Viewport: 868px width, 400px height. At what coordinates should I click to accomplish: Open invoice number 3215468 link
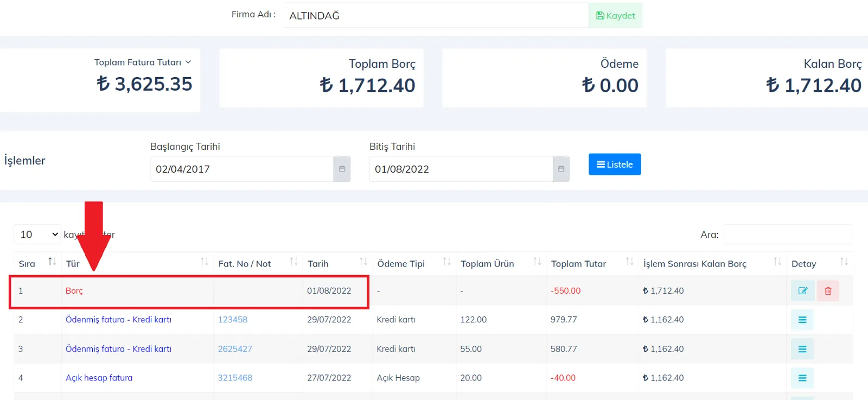[x=235, y=378]
